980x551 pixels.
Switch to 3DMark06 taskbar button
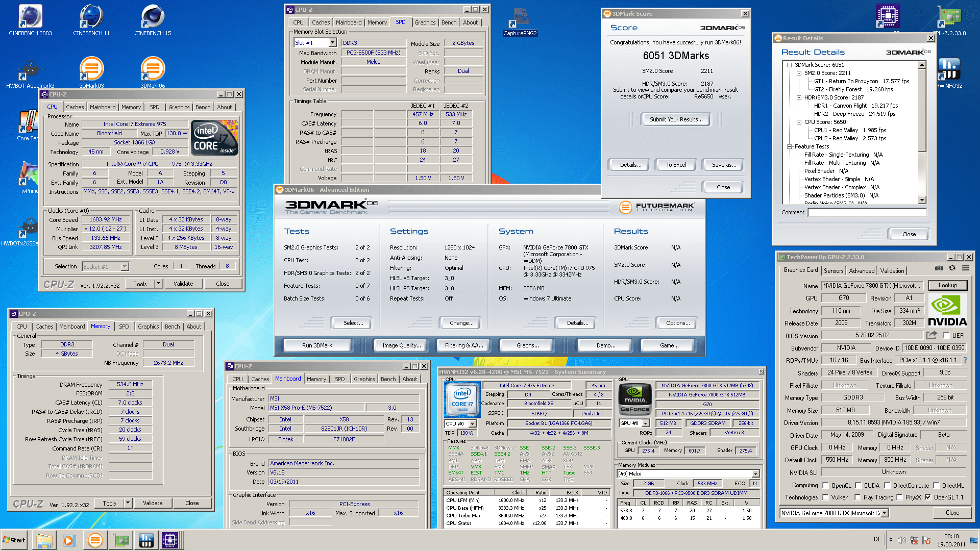click(x=95, y=540)
